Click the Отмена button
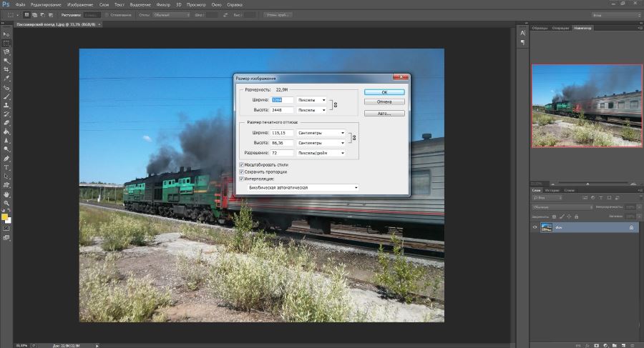This screenshot has width=644, height=348. tap(384, 101)
